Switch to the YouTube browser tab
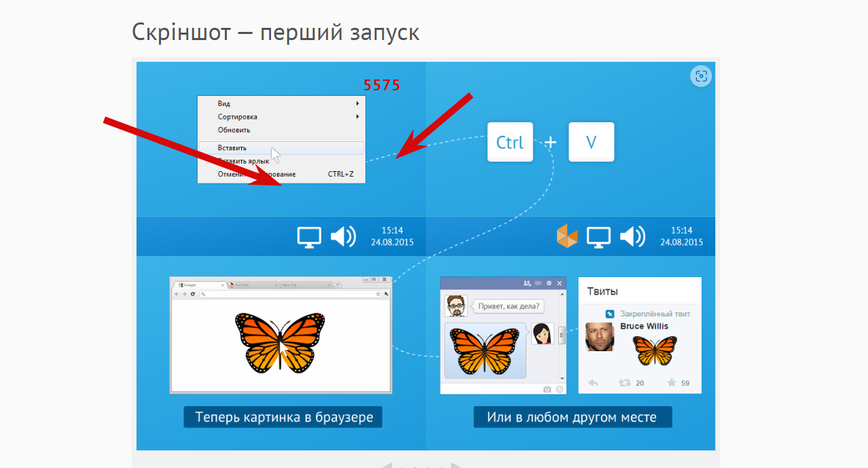 (x=255, y=285)
